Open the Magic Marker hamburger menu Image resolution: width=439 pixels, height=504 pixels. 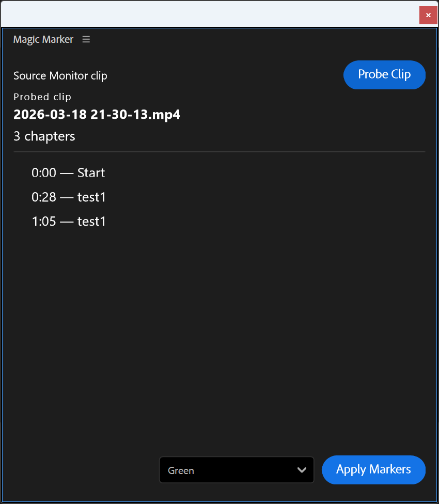pyautogui.click(x=86, y=39)
